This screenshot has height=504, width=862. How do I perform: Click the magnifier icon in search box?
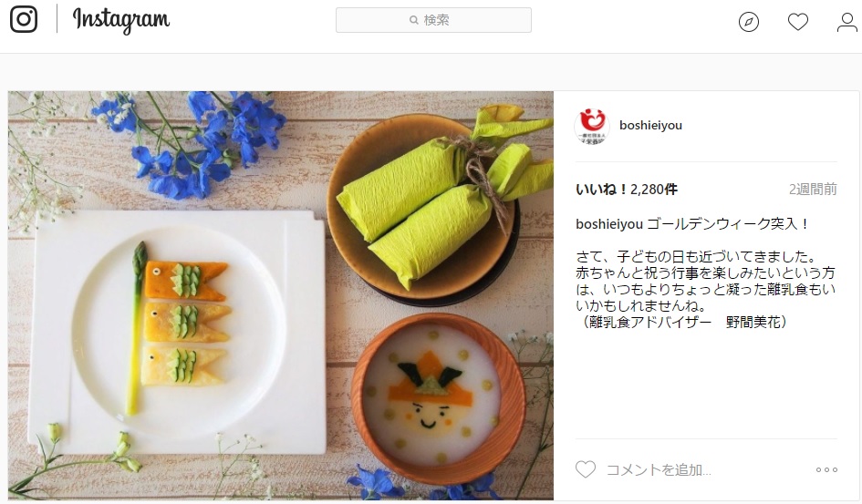click(x=414, y=20)
